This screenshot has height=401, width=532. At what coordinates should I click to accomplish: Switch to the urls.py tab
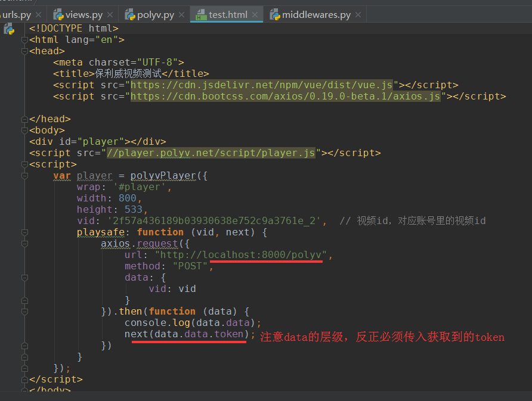21,14
